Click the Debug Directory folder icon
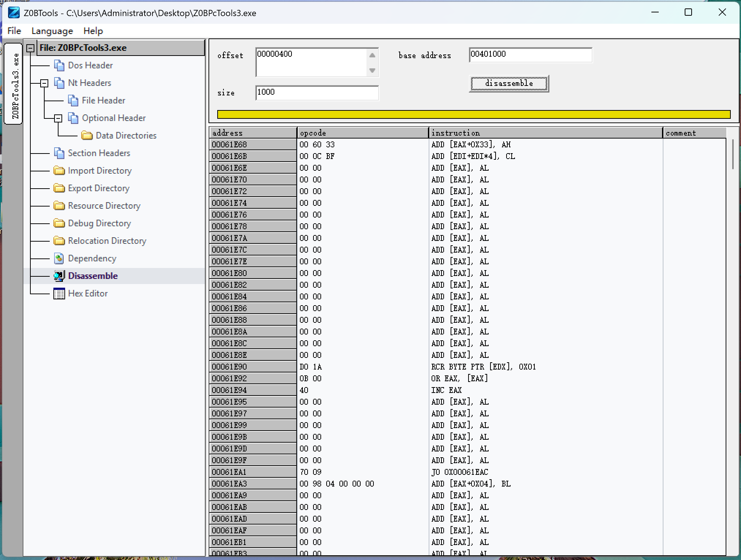This screenshot has width=741, height=560. [x=59, y=223]
